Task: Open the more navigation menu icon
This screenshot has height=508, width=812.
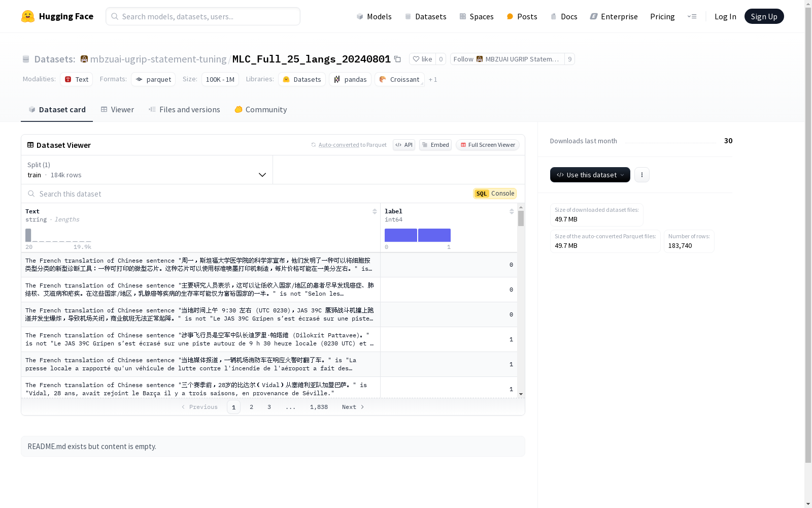Action: (x=692, y=16)
